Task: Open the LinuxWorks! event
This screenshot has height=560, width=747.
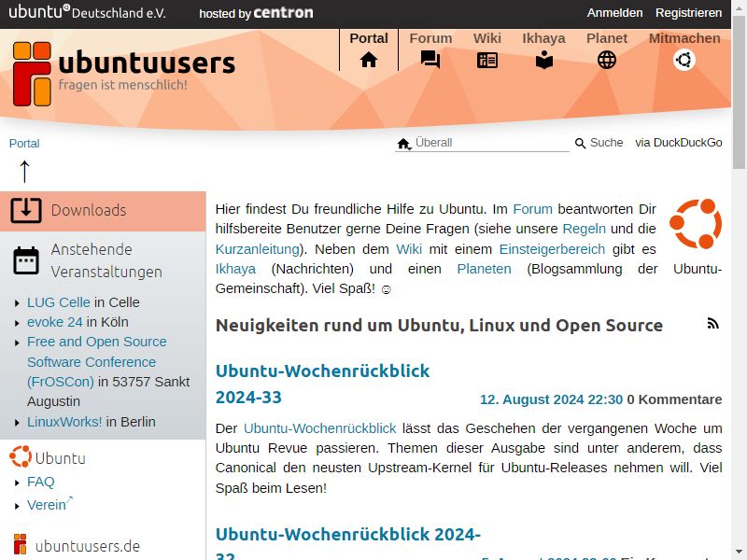Action: point(64,422)
